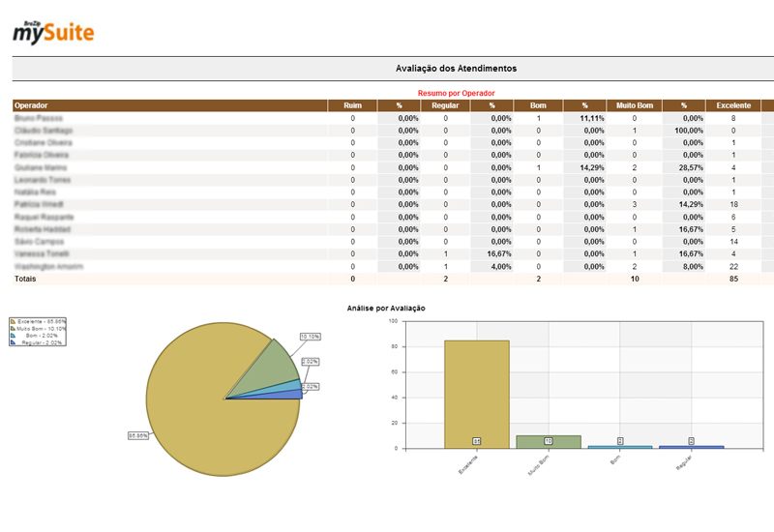Click the 'Totais' row label
The width and height of the screenshot is (774, 532).
coord(25,279)
